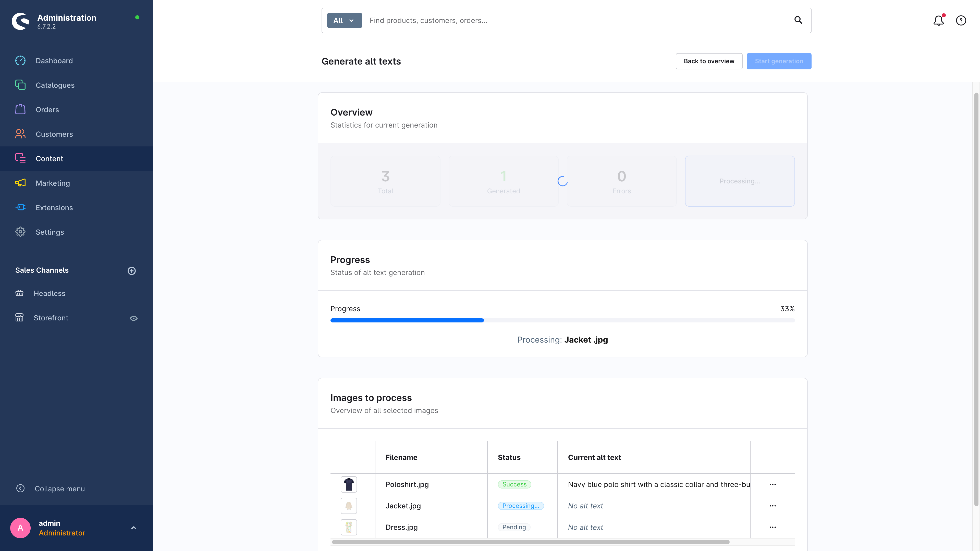
Task: Click the search magnifier icon
Action: [x=798, y=20]
